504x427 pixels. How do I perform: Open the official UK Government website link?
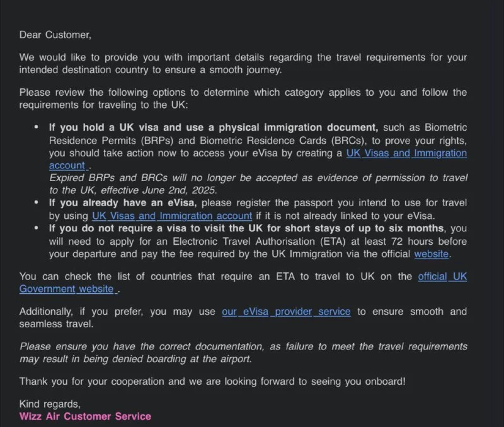(442, 277)
